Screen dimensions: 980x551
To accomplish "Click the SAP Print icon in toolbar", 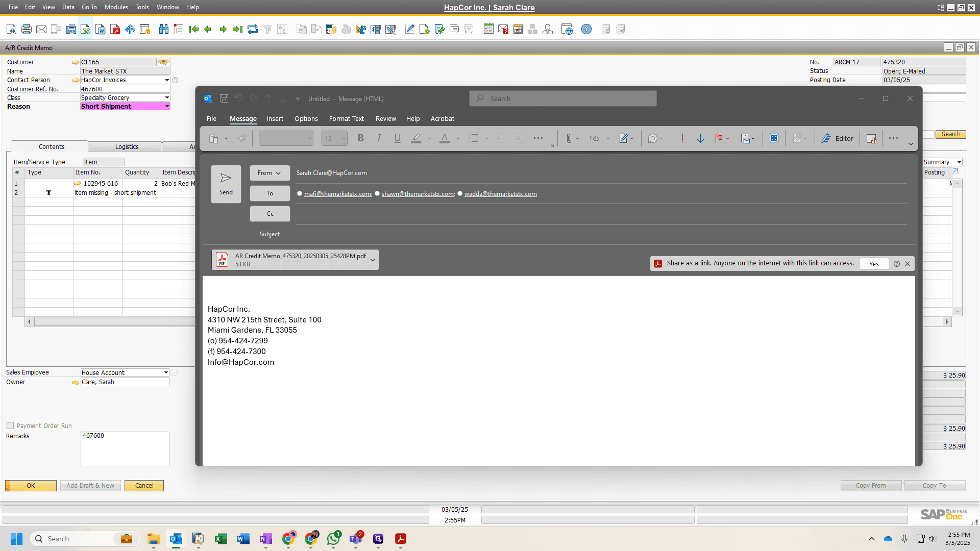I will 27,29.
